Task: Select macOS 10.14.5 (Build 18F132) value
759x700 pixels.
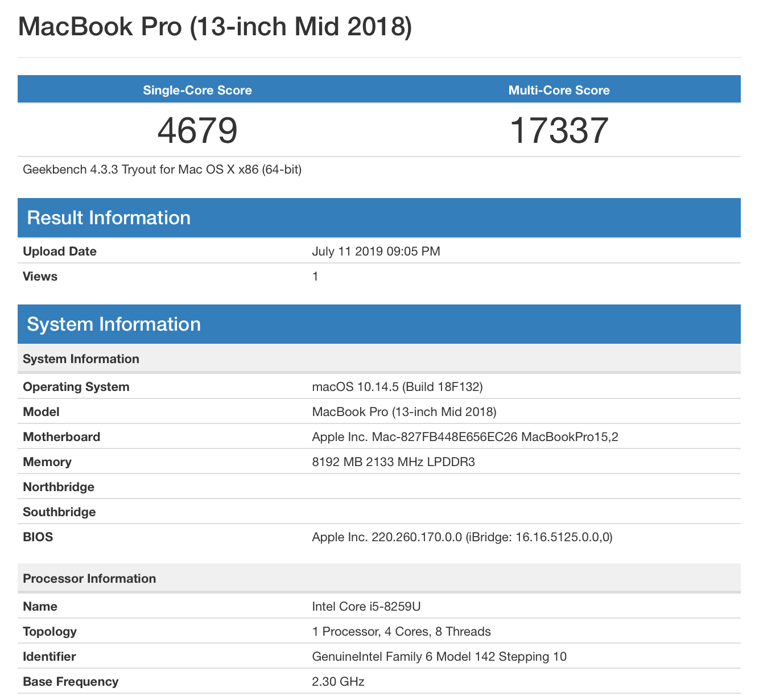Action: 397,387
